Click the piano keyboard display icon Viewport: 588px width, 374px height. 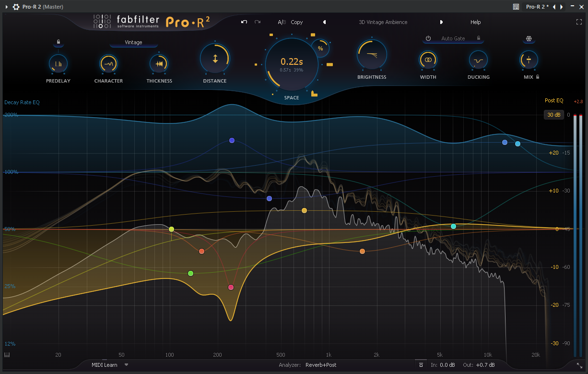(7, 355)
